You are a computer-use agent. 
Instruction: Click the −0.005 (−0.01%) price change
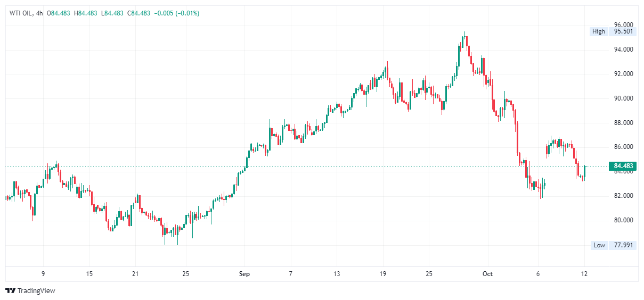[177, 13]
